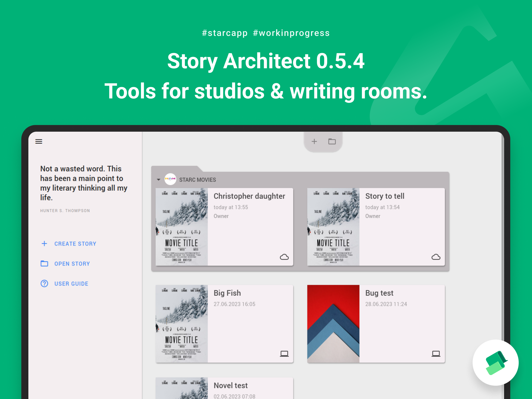Screen dimensions: 532x399
Task: Click the question mark icon beside User Guide
Action: tap(44, 284)
